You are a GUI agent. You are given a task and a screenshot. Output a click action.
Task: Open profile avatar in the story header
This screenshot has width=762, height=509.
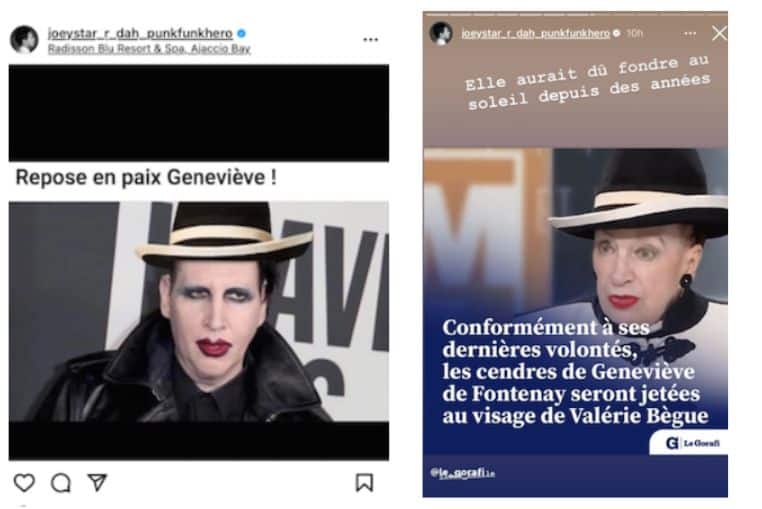point(441,33)
